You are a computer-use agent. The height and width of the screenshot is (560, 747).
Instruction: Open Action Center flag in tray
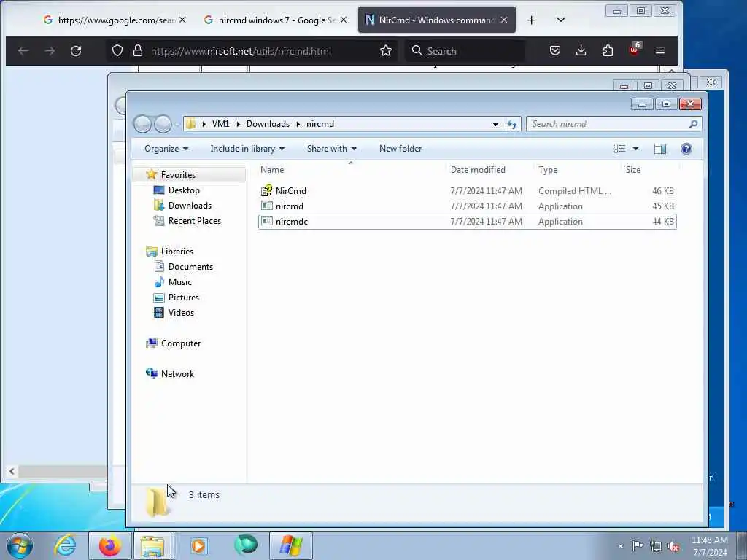tap(638, 546)
